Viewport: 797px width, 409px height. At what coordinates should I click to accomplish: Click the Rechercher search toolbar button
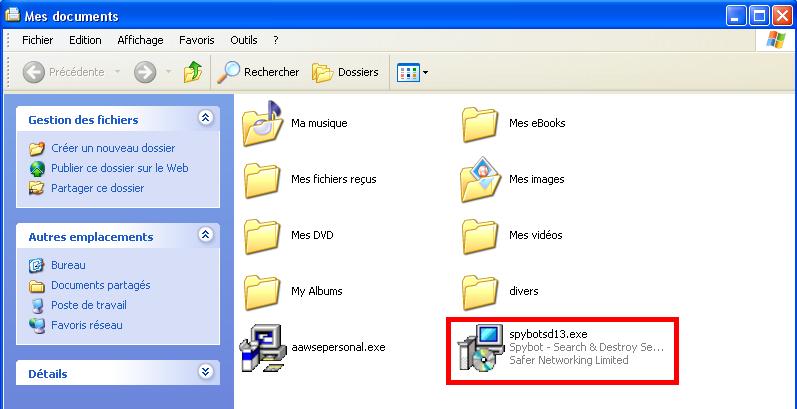[x=259, y=72]
